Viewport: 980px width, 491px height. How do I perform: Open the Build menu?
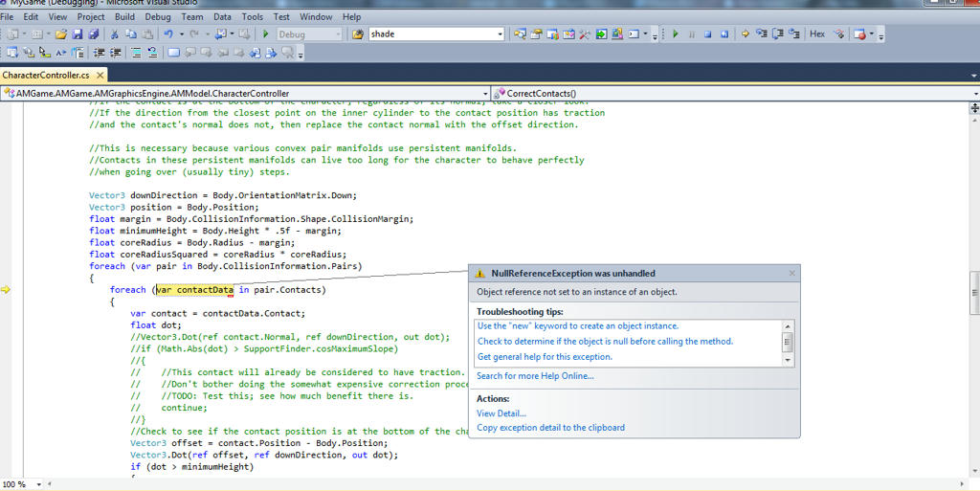coord(124,17)
